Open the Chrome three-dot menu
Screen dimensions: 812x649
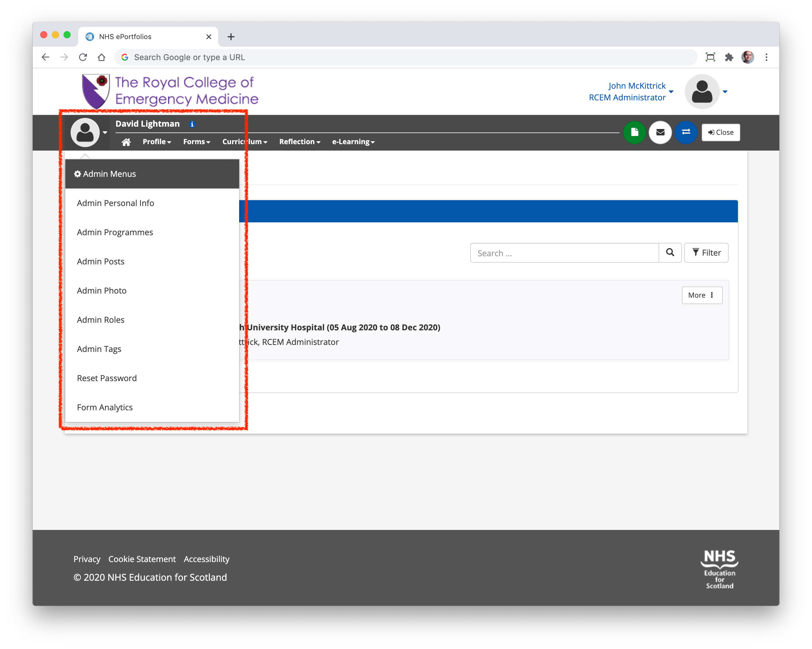(766, 57)
